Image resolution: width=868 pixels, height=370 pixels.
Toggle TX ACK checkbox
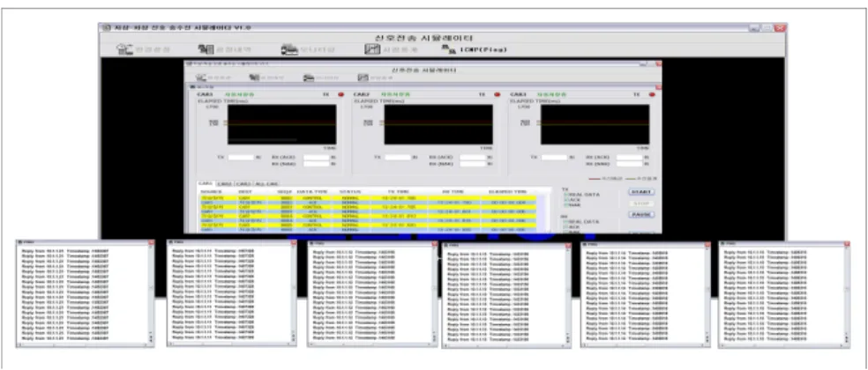565,200
